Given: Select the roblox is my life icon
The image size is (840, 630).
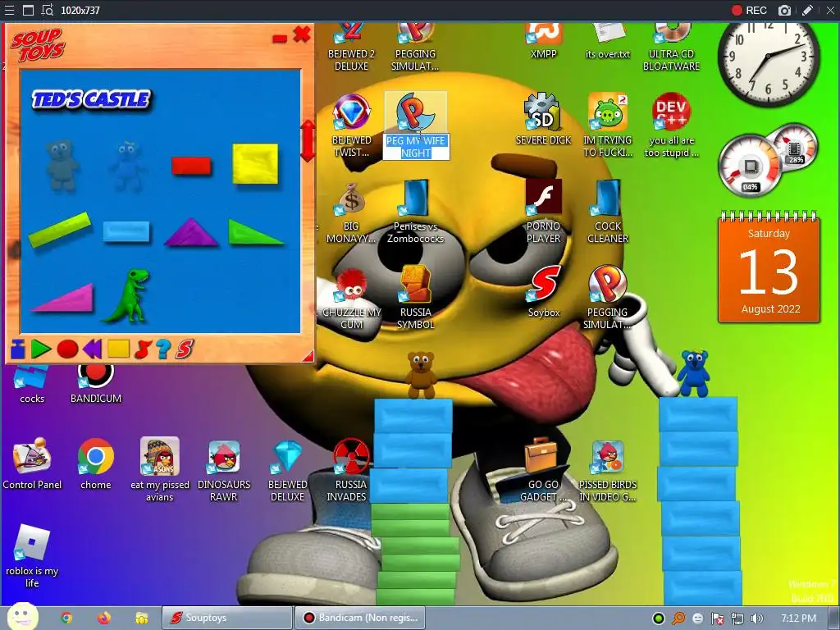Looking at the screenshot, I should [x=32, y=556].
